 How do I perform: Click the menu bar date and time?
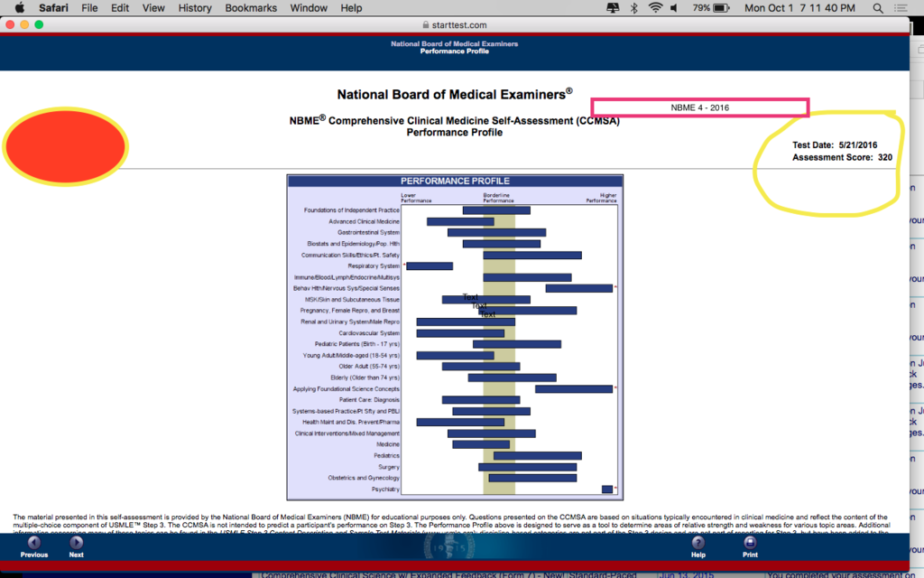point(798,8)
